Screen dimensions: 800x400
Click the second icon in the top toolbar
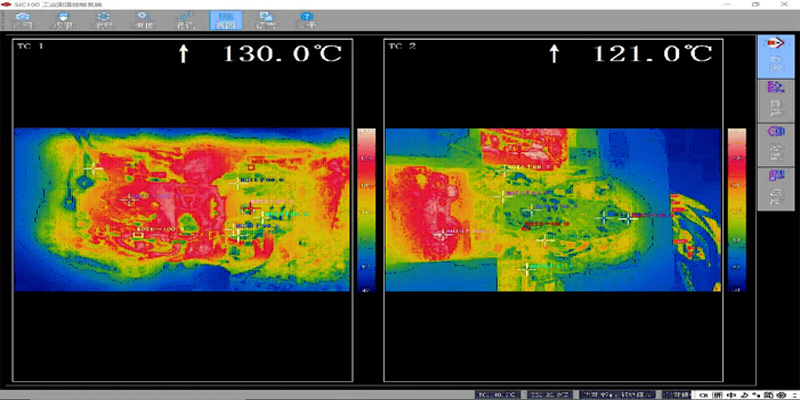(62, 20)
